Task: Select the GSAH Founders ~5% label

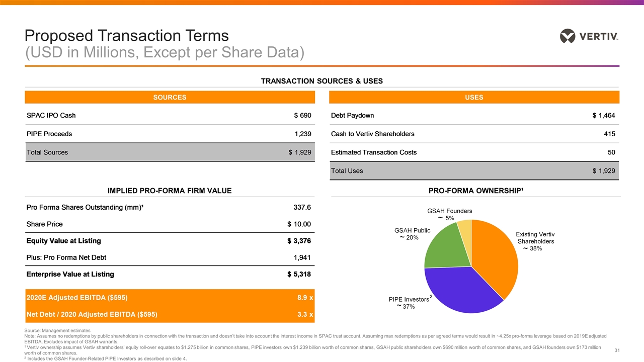Action: 449,215
